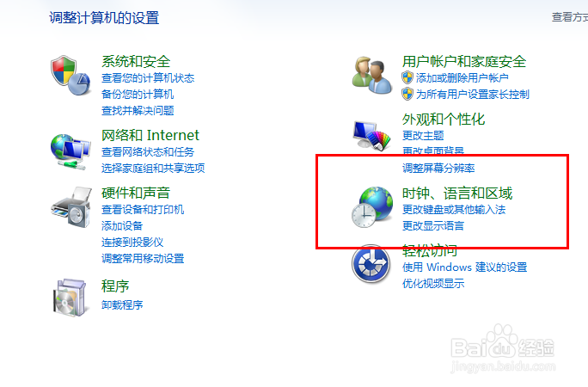Open 卸载程序 link
The width and height of the screenshot is (588, 387).
[x=122, y=305]
